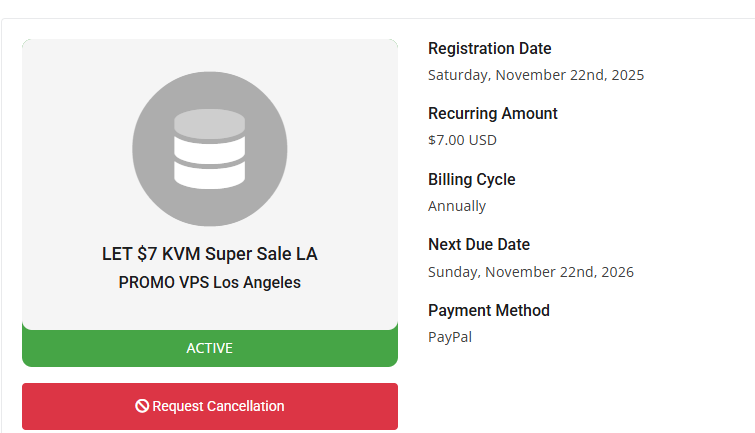Click the Registration Date heading

(x=490, y=48)
